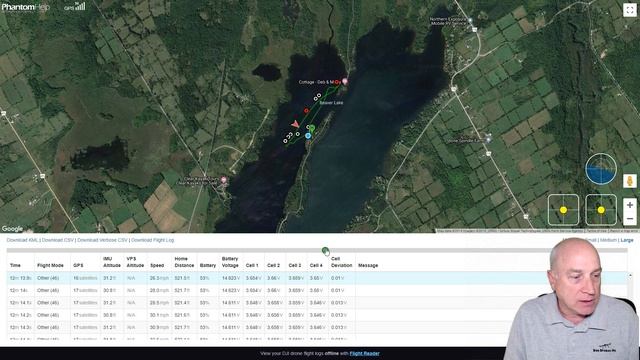Image resolution: width=640 pixels, height=360 pixels.
Task: Switch table size to Large
Action: coord(627,240)
